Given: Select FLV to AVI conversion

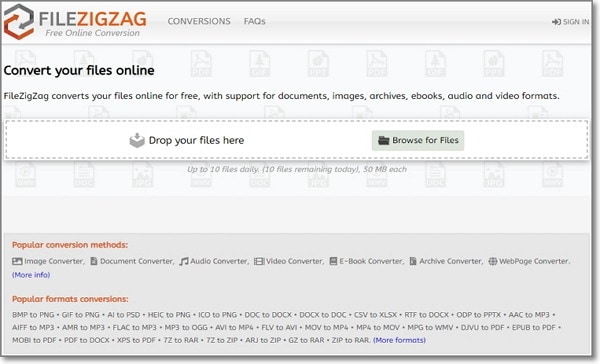Looking at the screenshot, I should click(279, 327).
